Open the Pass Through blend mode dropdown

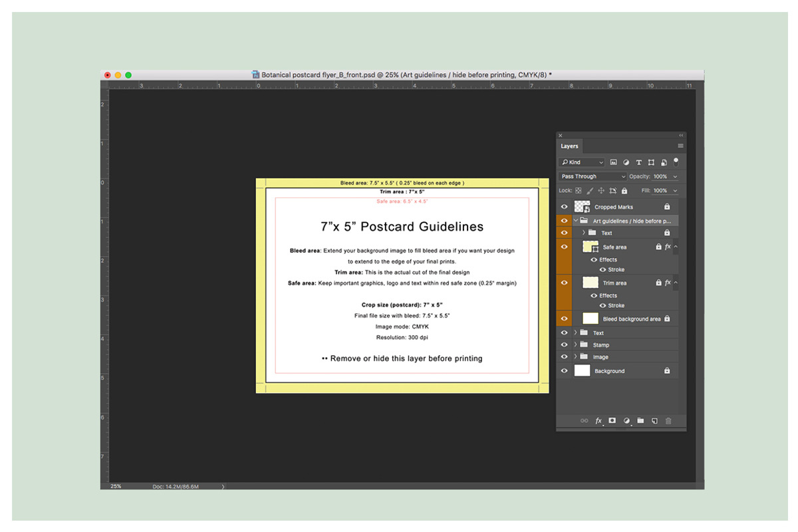tap(593, 177)
